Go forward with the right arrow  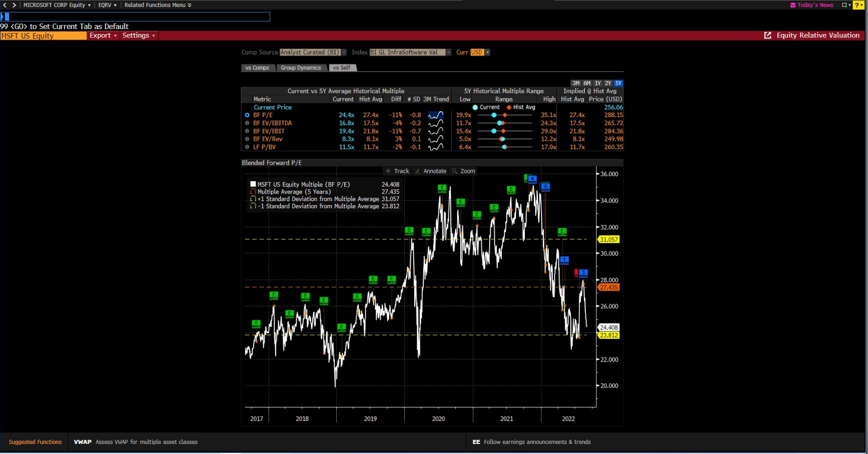pos(14,5)
